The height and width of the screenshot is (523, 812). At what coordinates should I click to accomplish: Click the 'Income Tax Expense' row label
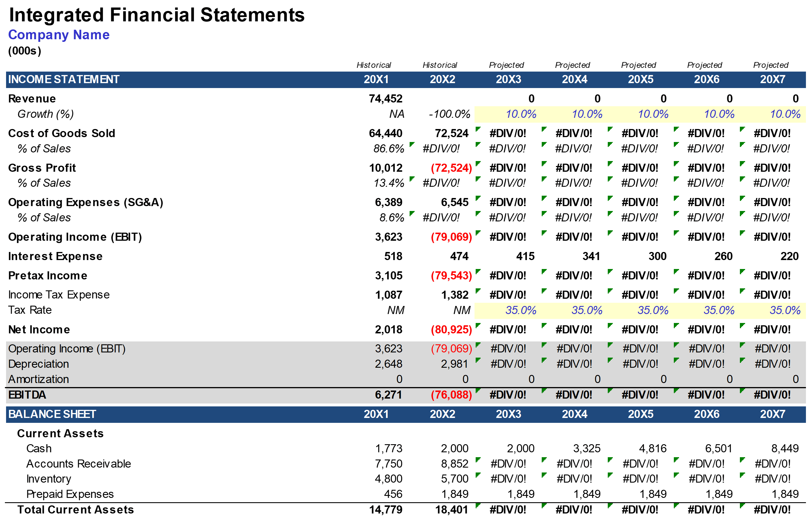pyautogui.click(x=59, y=295)
